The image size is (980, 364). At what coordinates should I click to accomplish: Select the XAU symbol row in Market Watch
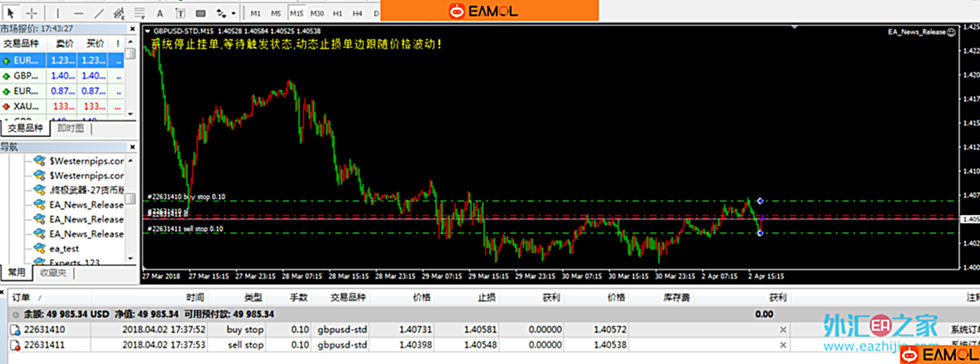26,107
